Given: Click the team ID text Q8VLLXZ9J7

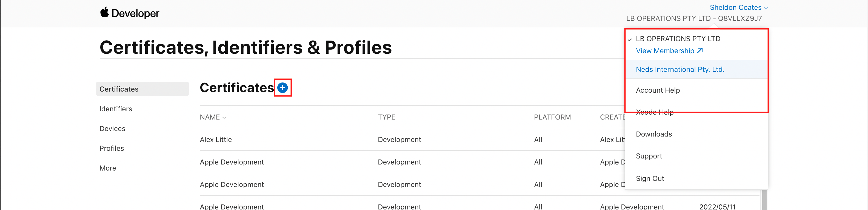Looking at the screenshot, I should (x=739, y=19).
